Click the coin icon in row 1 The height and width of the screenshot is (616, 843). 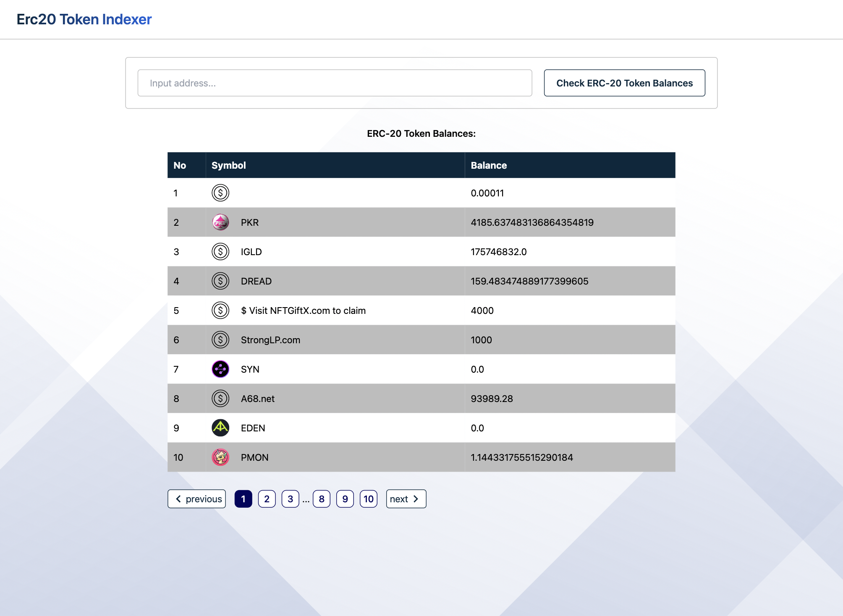pyautogui.click(x=220, y=193)
